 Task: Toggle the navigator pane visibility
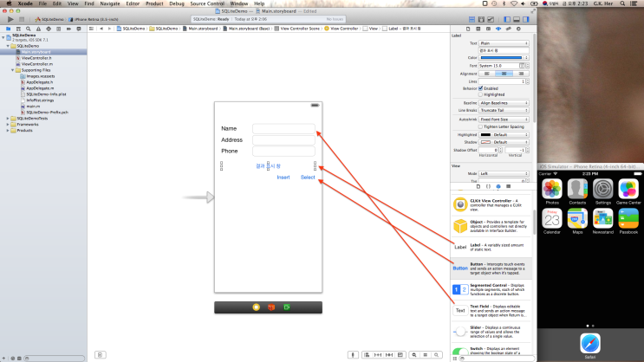click(x=507, y=19)
